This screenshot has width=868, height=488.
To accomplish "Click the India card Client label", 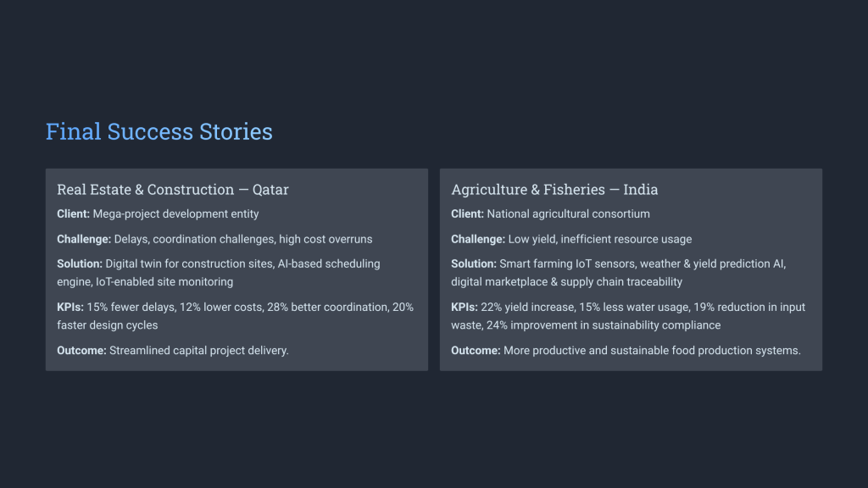I will pos(467,214).
